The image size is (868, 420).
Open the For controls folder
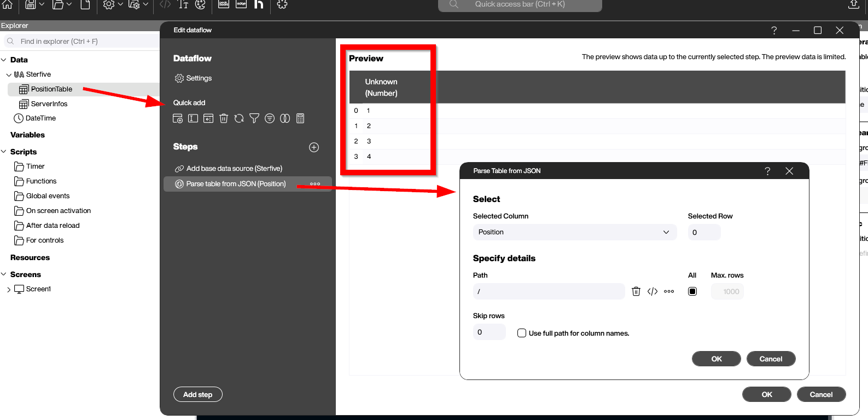pyautogui.click(x=45, y=240)
